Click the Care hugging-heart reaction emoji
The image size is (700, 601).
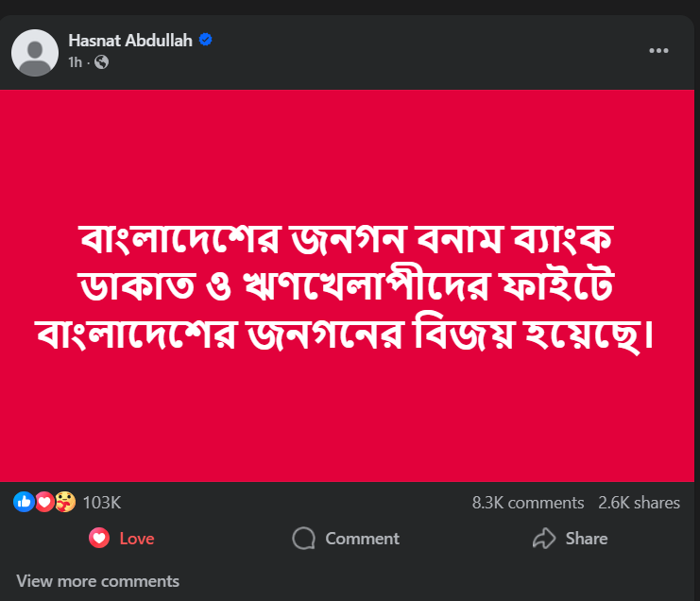click(64, 503)
